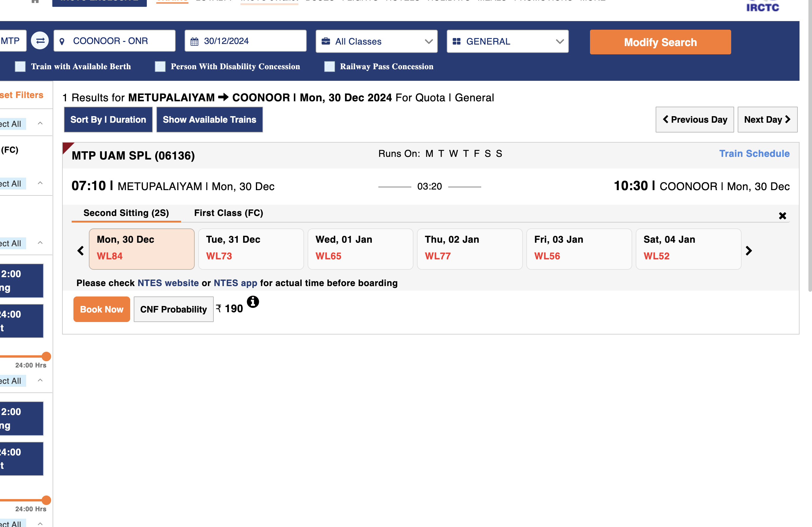Open the Train Schedule link
Image resolution: width=812 pixels, height=527 pixels.
tap(754, 154)
